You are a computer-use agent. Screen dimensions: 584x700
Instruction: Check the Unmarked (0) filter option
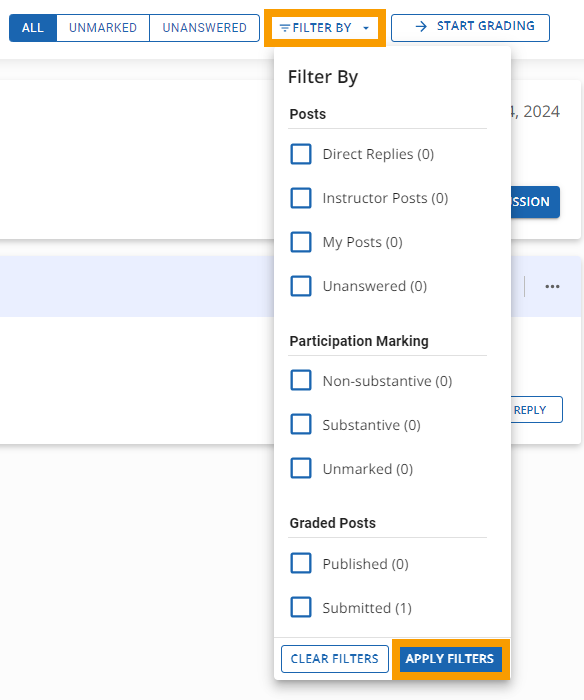[x=301, y=468]
